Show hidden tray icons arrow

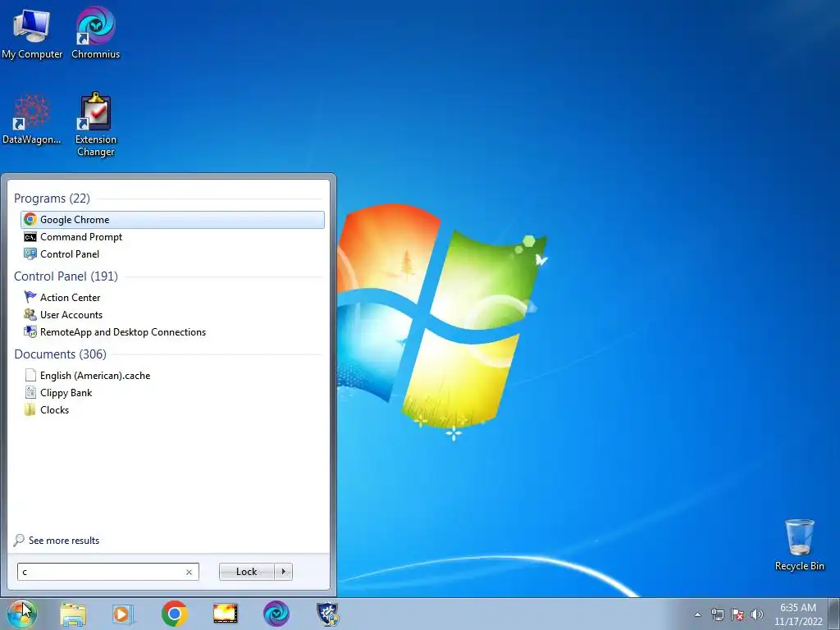point(697,614)
